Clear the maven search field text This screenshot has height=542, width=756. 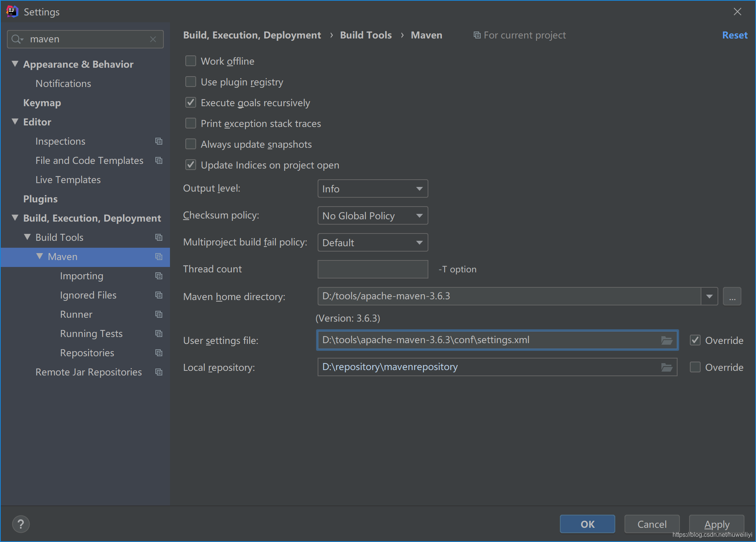coord(153,39)
